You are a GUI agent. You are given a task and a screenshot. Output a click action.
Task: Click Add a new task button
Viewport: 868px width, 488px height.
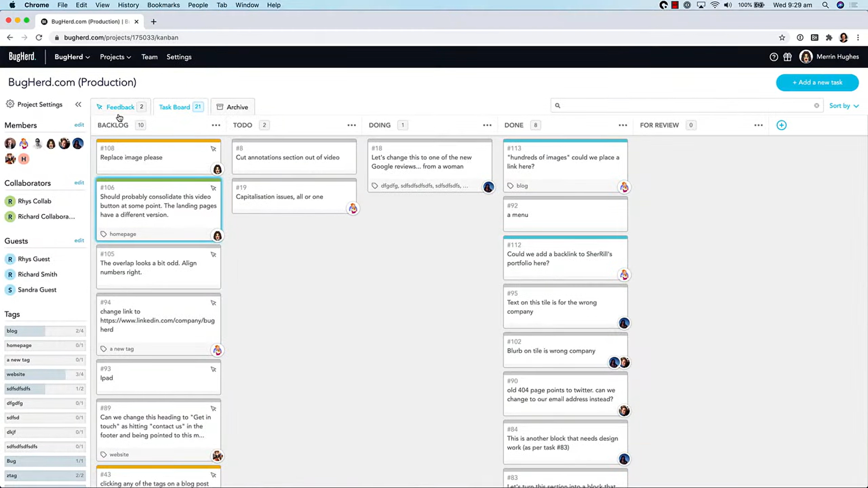tap(817, 83)
